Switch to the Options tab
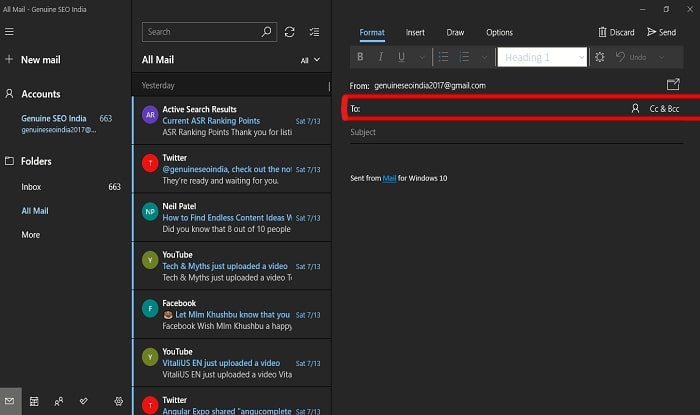Screen dimensions: 700x415 click(499, 33)
